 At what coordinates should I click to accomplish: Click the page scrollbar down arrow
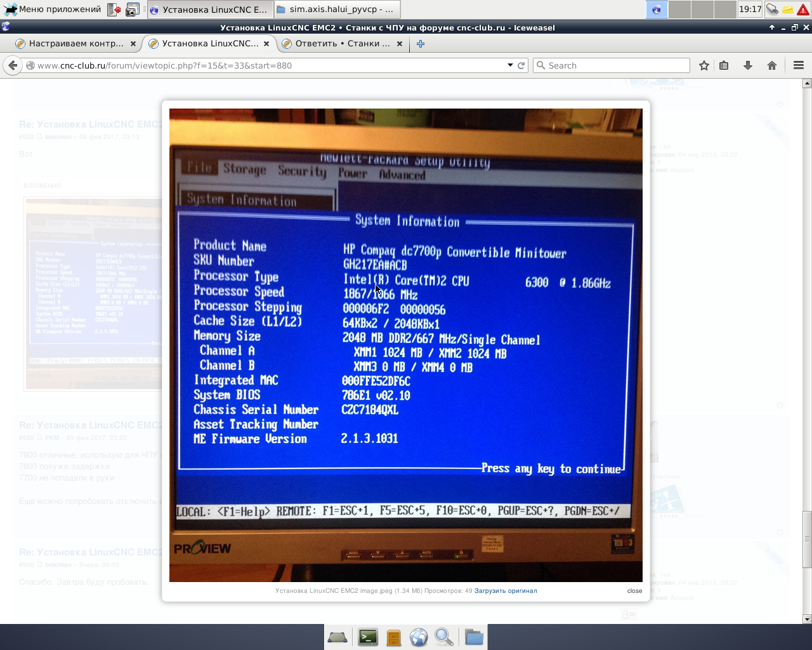pyautogui.click(x=807, y=619)
